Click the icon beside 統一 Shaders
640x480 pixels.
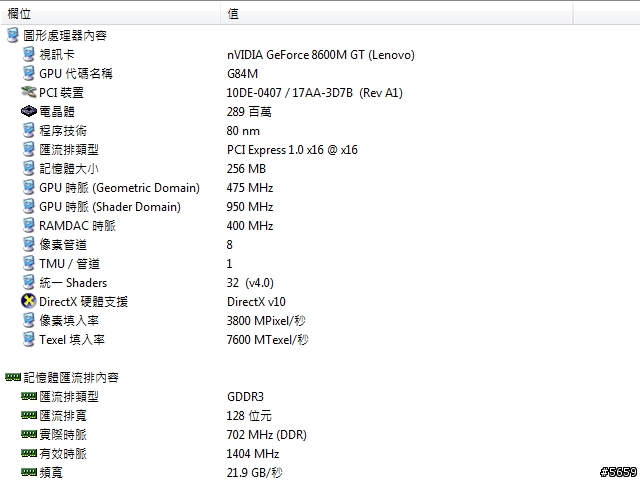(29, 282)
